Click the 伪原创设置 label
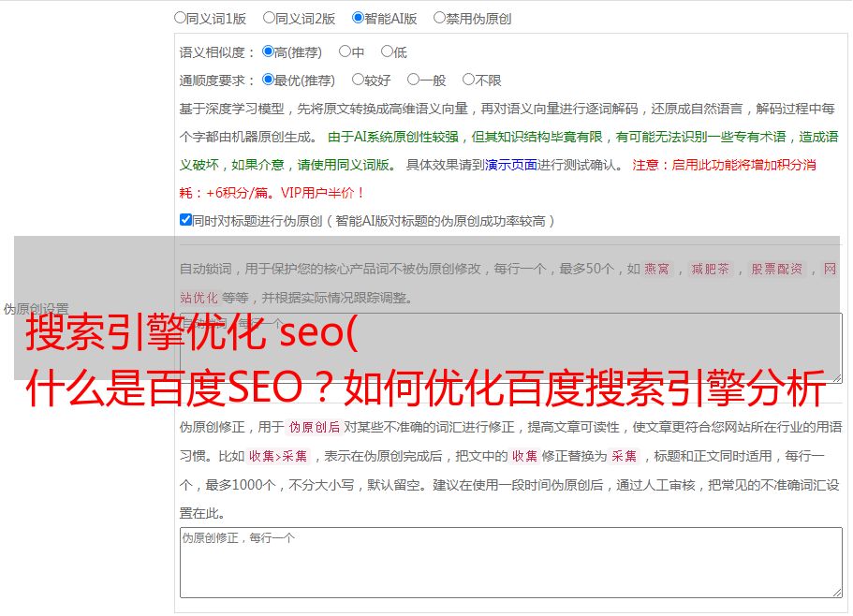Screen dimensions: 853x616 (x=36, y=309)
